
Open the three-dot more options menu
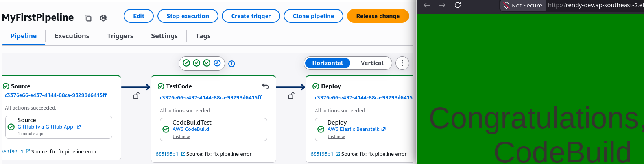click(402, 63)
